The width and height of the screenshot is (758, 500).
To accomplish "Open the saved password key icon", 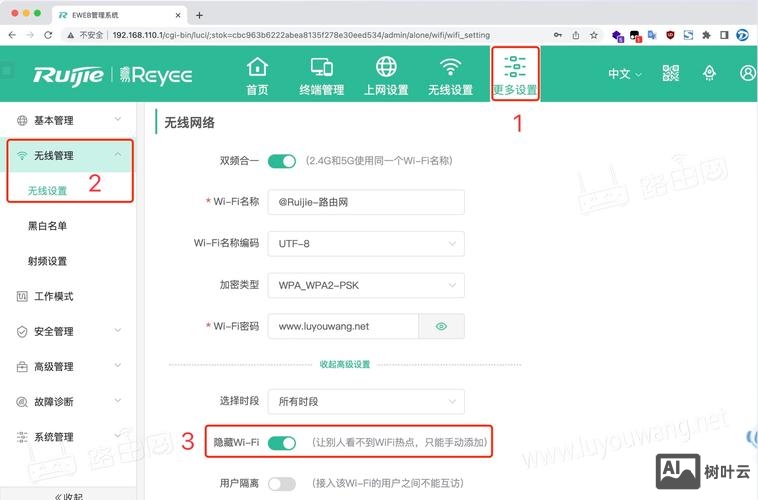I will pyautogui.click(x=558, y=35).
